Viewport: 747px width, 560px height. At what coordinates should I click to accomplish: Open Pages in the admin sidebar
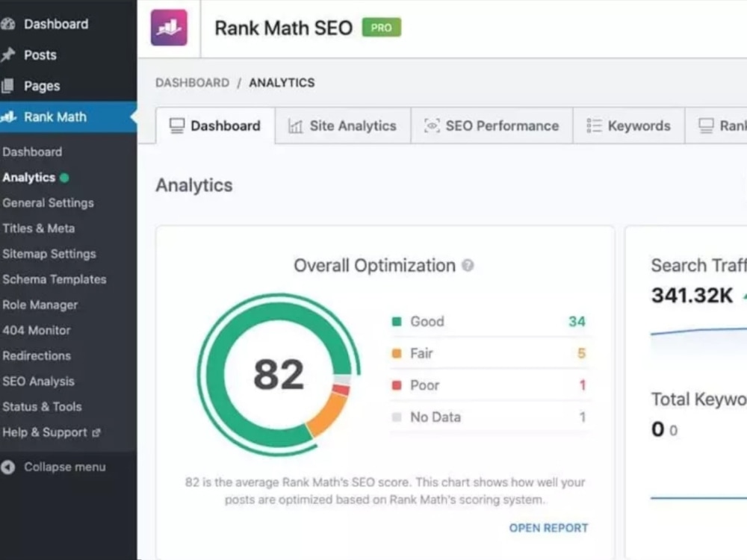(x=42, y=86)
